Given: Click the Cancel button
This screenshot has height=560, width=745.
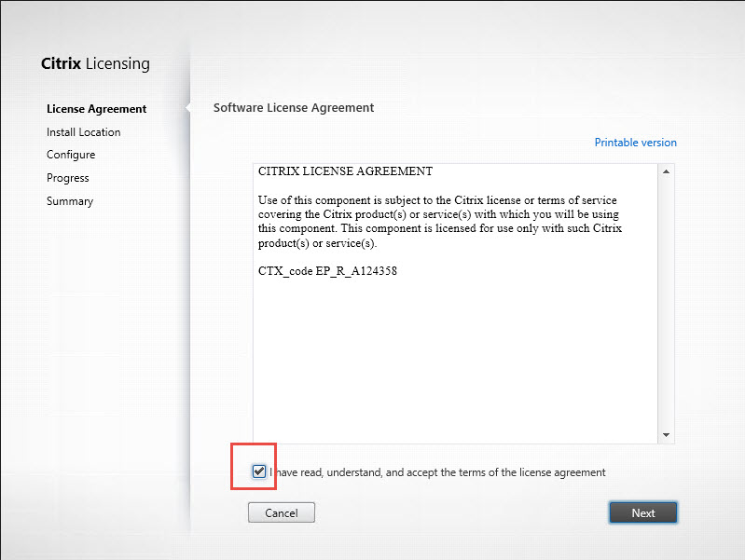Looking at the screenshot, I should 282,513.
